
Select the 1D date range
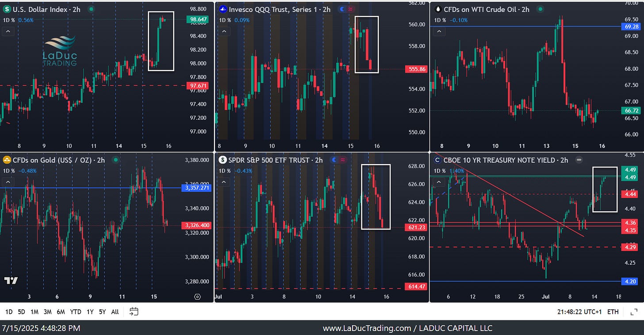[x=9, y=312]
